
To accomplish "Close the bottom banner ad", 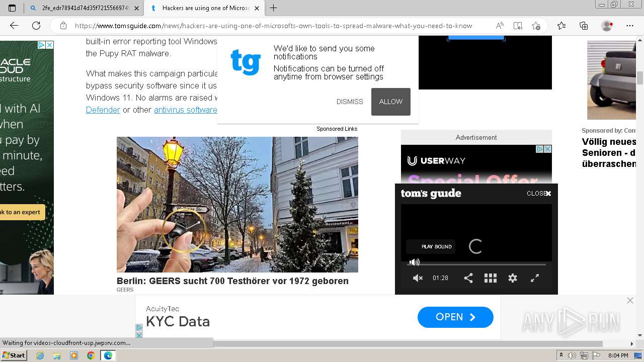I will (x=630, y=300).
